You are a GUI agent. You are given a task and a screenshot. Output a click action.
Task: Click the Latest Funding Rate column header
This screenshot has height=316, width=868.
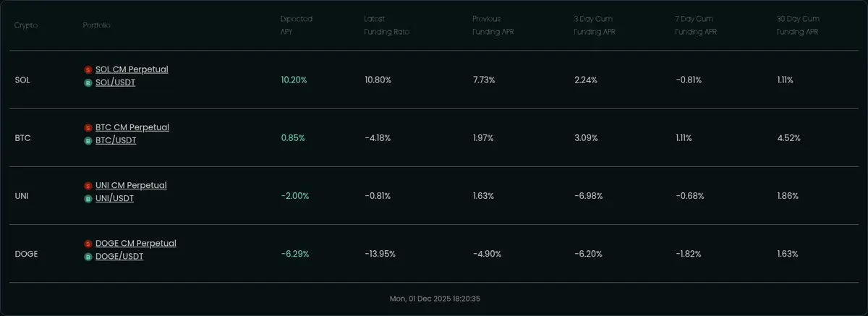[384, 25]
